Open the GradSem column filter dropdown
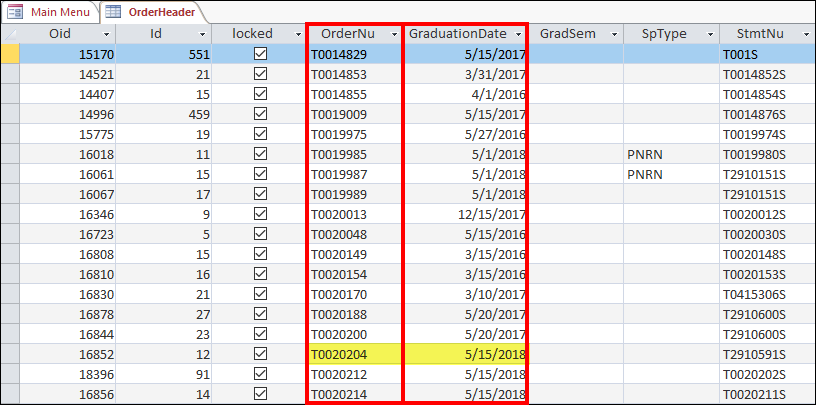 [x=615, y=34]
